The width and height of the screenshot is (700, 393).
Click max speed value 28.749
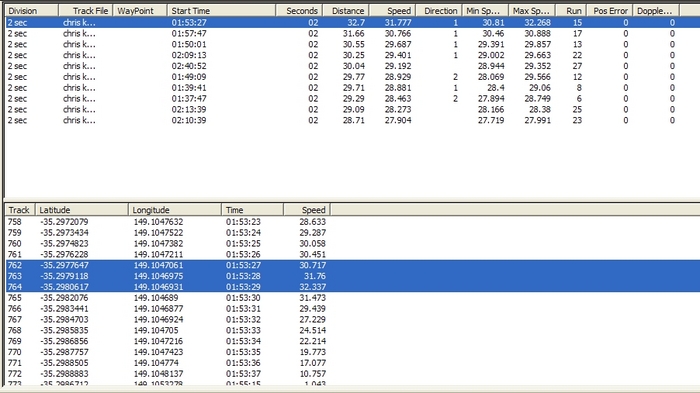pyautogui.click(x=538, y=99)
